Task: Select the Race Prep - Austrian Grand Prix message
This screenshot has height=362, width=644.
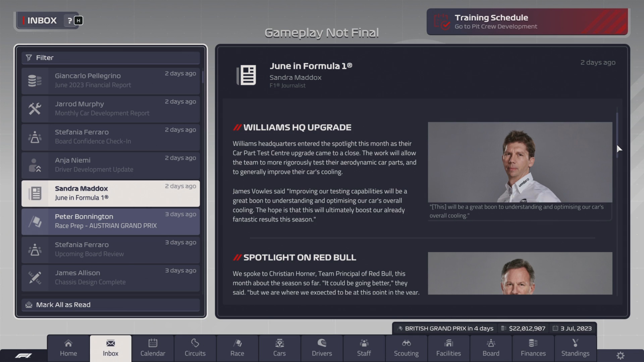Action: pos(110,221)
